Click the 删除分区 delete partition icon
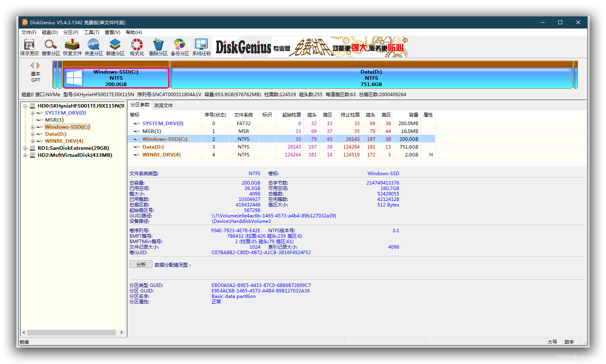This screenshot has height=364, width=606. 158,47
